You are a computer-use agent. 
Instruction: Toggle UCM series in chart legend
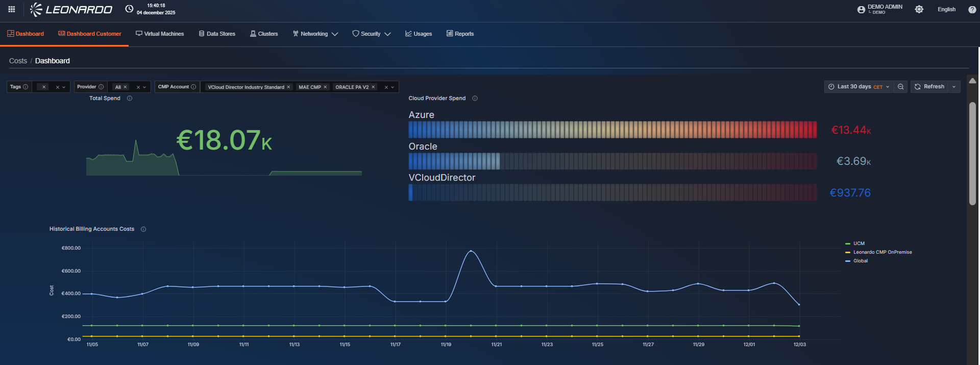(859, 244)
